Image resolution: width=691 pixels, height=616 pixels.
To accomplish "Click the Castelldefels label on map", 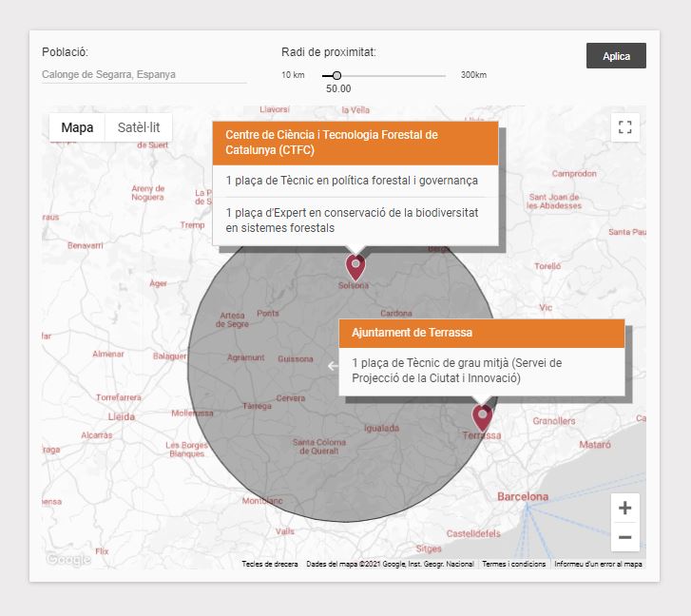I will point(473,533).
